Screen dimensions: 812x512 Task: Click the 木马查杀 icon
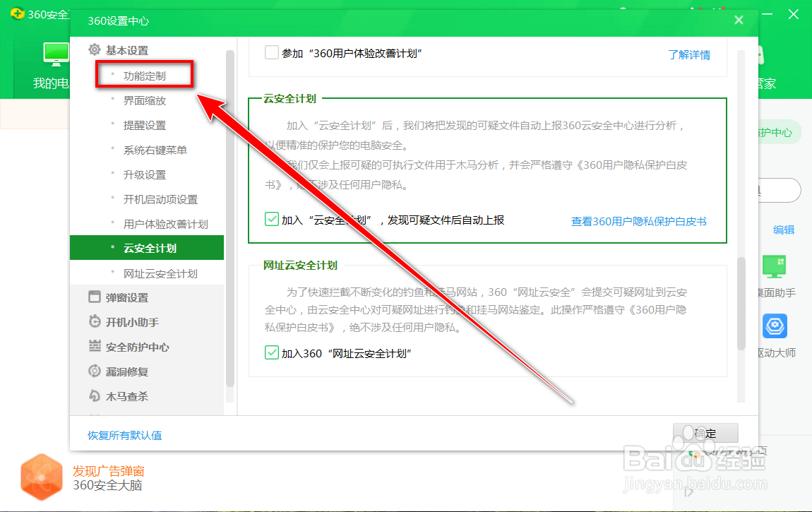(94, 396)
